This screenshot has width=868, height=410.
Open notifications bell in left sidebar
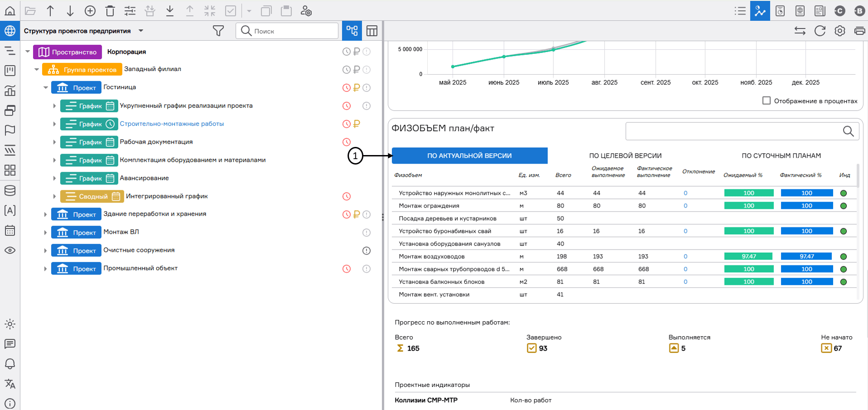tap(10, 364)
